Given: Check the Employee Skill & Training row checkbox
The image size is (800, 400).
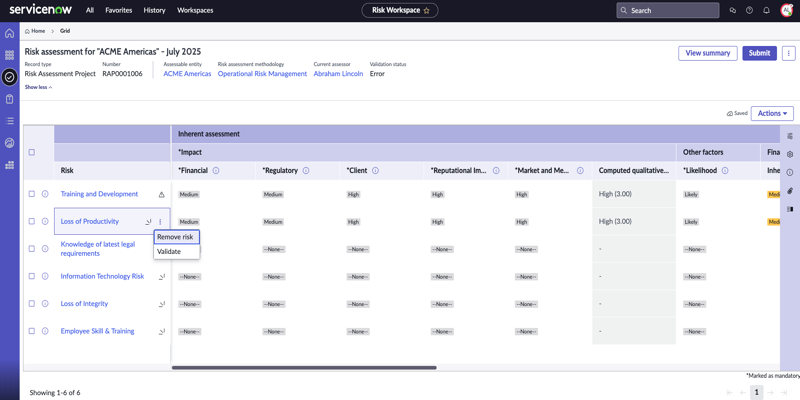Looking at the screenshot, I should (32, 331).
